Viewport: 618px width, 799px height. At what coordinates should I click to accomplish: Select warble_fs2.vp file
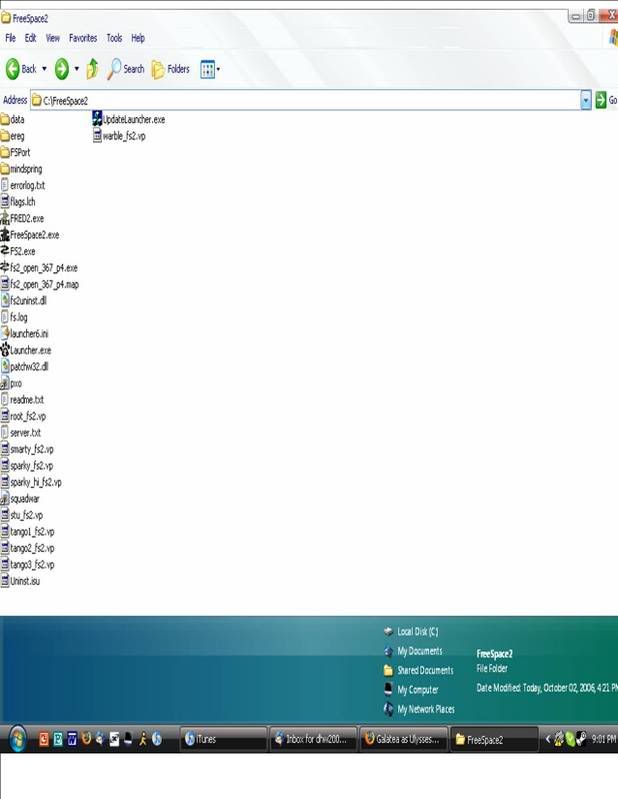pos(119,136)
